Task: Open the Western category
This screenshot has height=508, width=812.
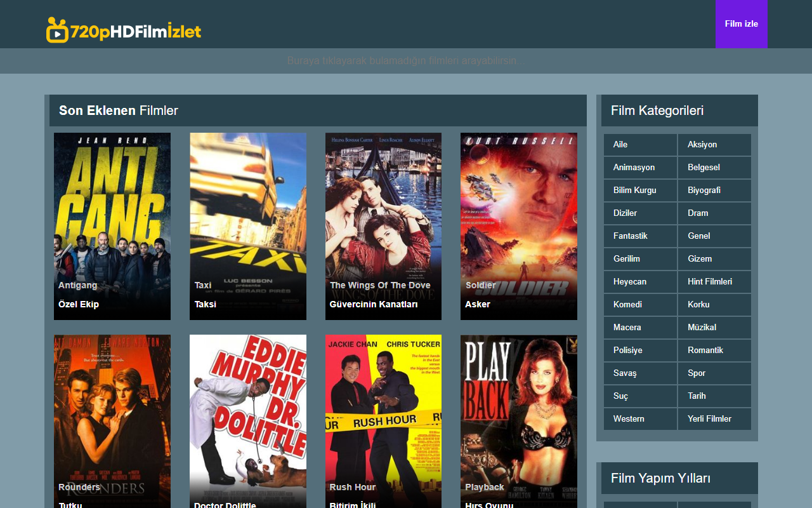Action: tap(640, 419)
